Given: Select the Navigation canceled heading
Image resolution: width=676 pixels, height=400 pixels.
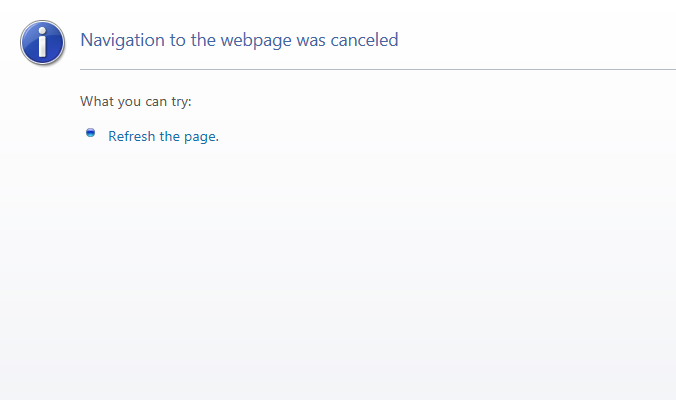Looking at the screenshot, I should 239,41.
